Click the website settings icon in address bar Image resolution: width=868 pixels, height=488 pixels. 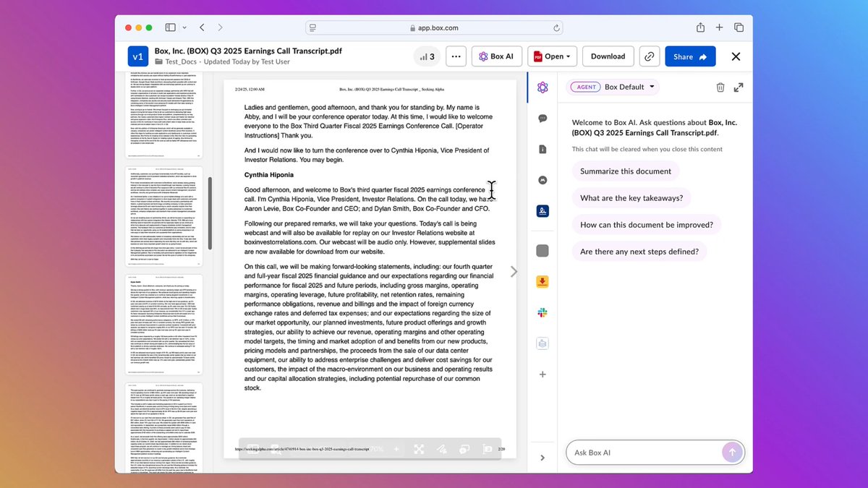point(313,27)
